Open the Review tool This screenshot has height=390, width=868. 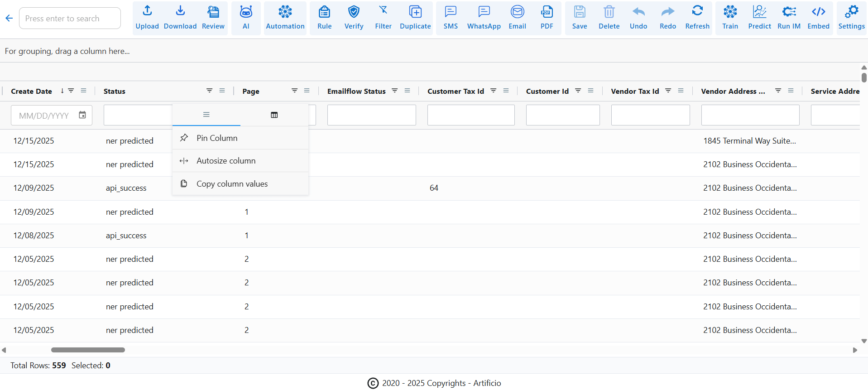tap(213, 18)
